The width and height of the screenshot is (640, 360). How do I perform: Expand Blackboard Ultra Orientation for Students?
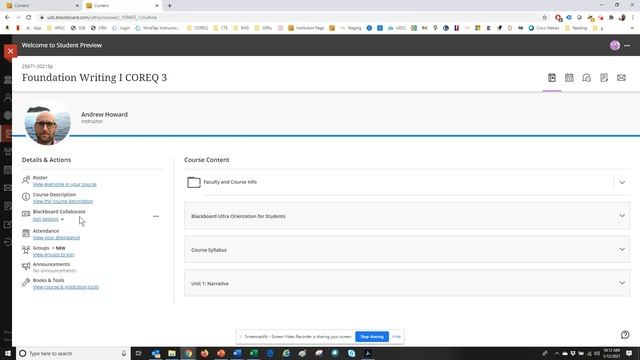click(x=622, y=216)
